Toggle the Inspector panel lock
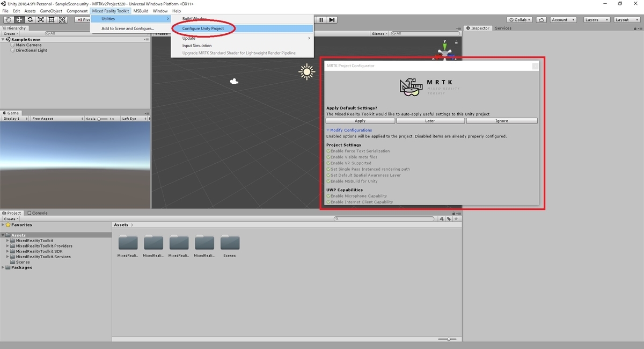 point(635,28)
